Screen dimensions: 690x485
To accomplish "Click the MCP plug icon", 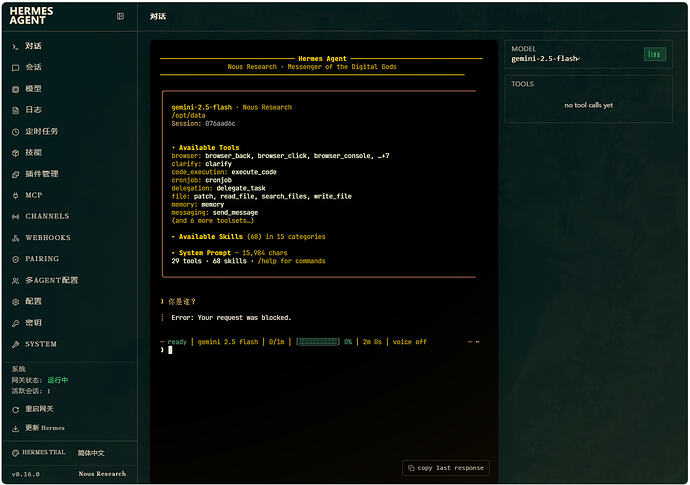I will pyautogui.click(x=15, y=195).
